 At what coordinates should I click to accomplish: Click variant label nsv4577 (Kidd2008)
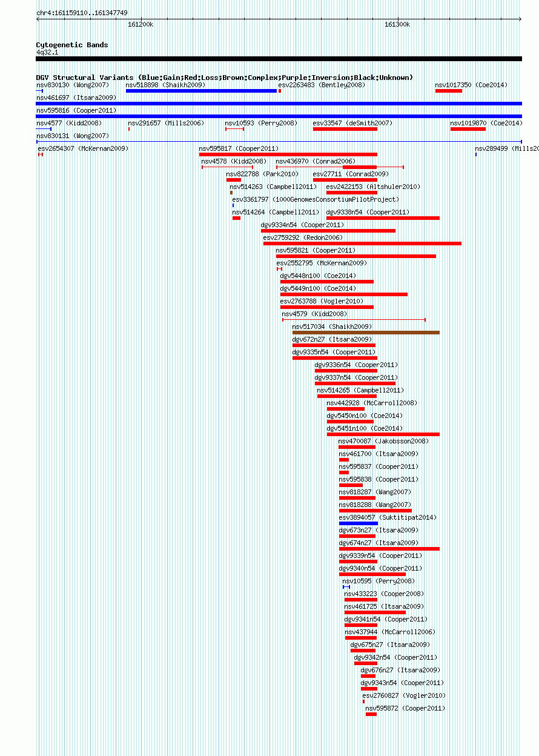69,123
